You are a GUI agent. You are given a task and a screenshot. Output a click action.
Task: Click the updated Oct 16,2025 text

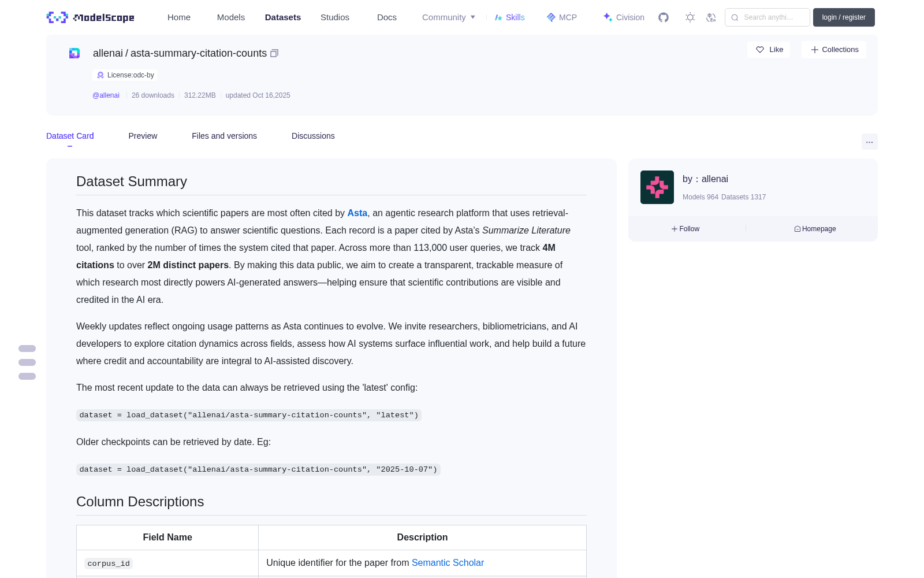coord(258,95)
